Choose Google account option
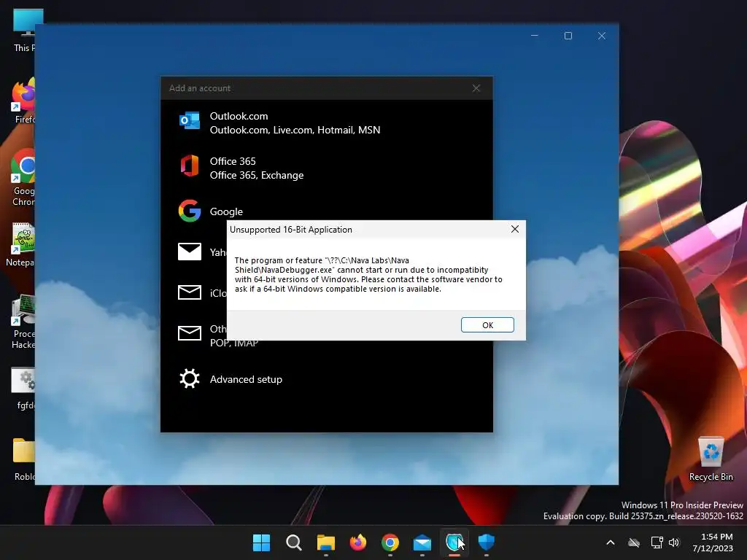747x560 pixels. (327, 211)
